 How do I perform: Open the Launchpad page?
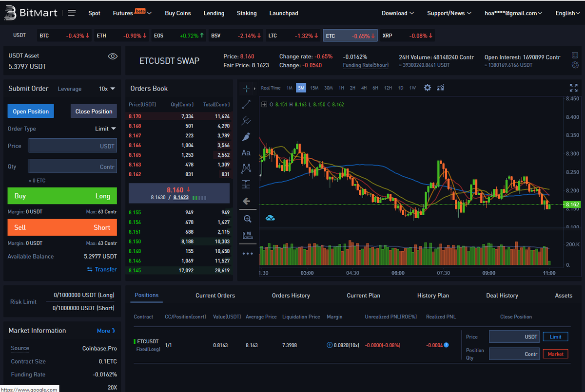[x=284, y=13]
